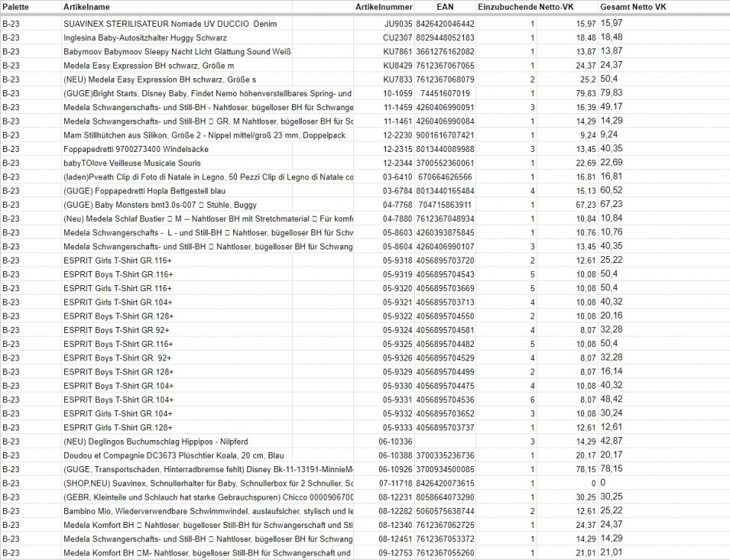The height and width of the screenshot is (560, 730).
Task: Select EAN 670664626566
Action: pyautogui.click(x=445, y=177)
